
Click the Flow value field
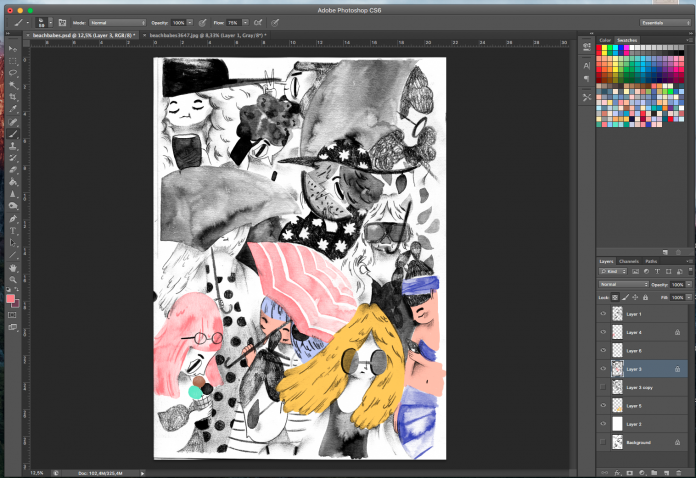233,23
